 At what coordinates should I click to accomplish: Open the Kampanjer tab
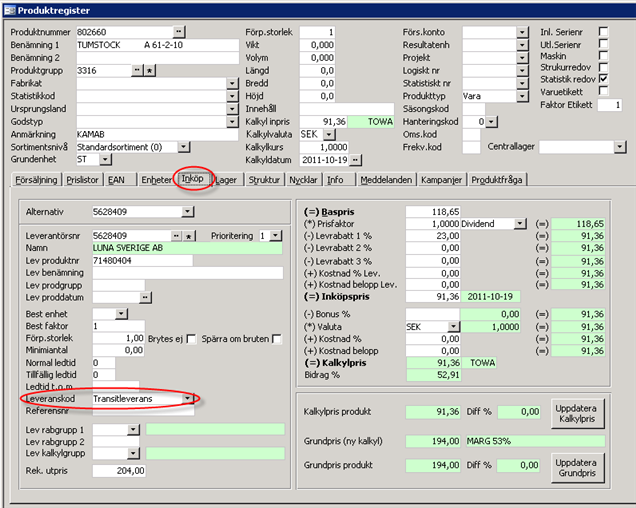pyautogui.click(x=439, y=180)
